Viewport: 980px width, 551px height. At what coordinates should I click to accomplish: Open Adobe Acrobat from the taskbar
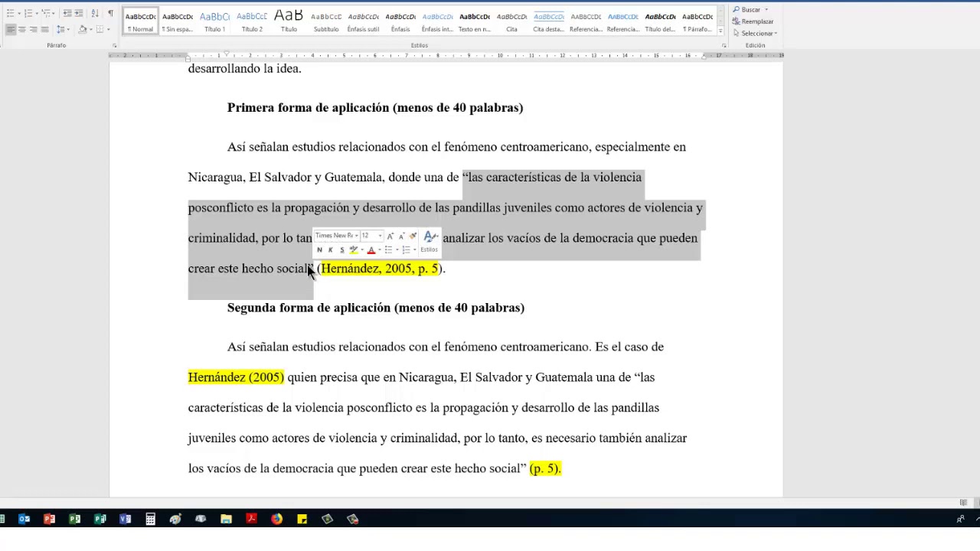click(x=251, y=520)
